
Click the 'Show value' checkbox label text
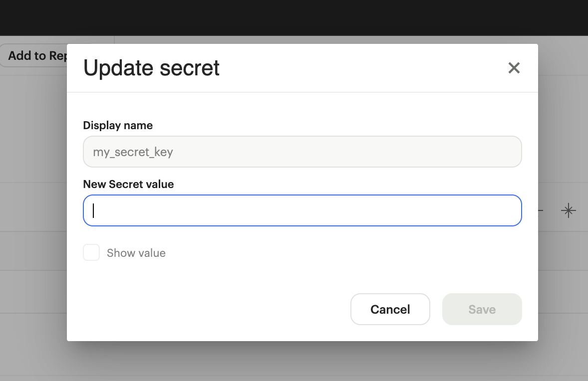(136, 253)
